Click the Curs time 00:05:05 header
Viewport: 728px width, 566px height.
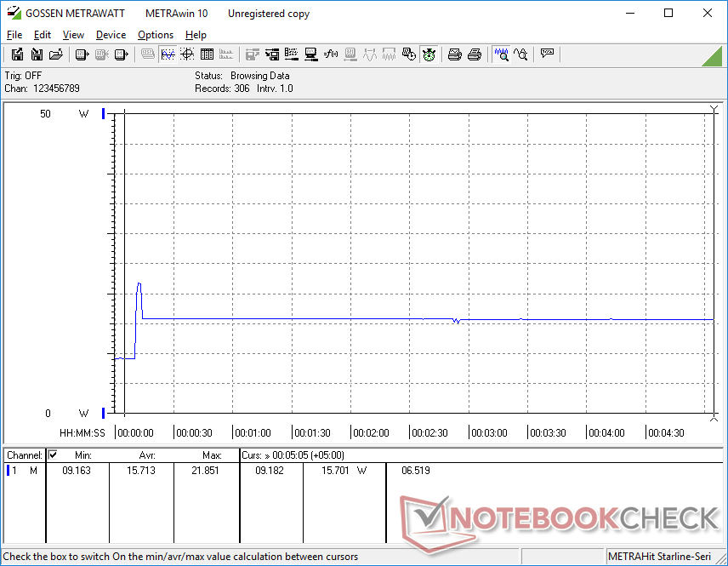coord(293,455)
